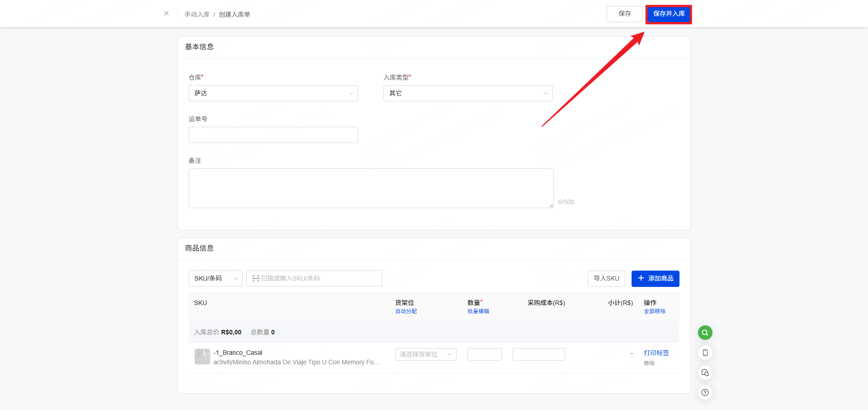Expand the 仓库 warehouse dropdown
868x410 pixels.
point(273,93)
